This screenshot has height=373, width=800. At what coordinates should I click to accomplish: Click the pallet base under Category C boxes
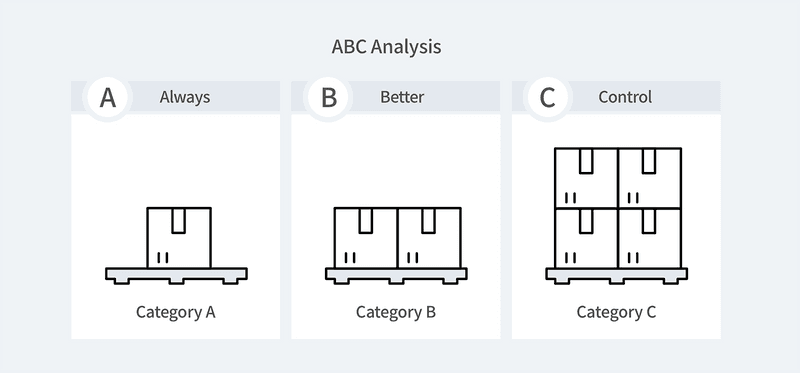coord(617,276)
